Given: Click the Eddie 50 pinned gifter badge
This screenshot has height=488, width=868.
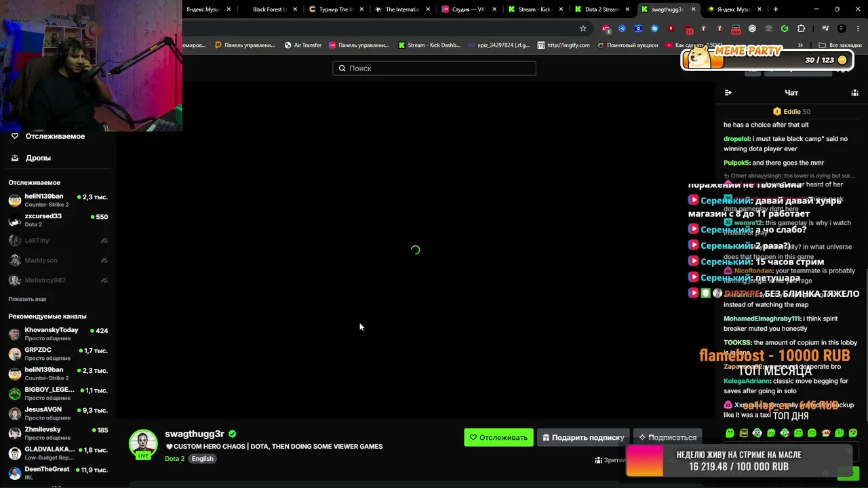Looking at the screenshot, I should (x=791, y=112).
